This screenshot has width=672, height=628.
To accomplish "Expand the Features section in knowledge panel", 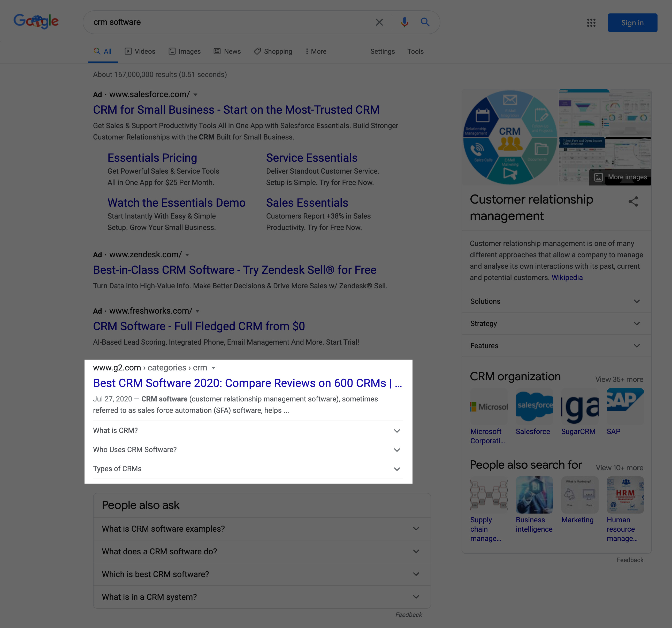I will click(556, 346).
